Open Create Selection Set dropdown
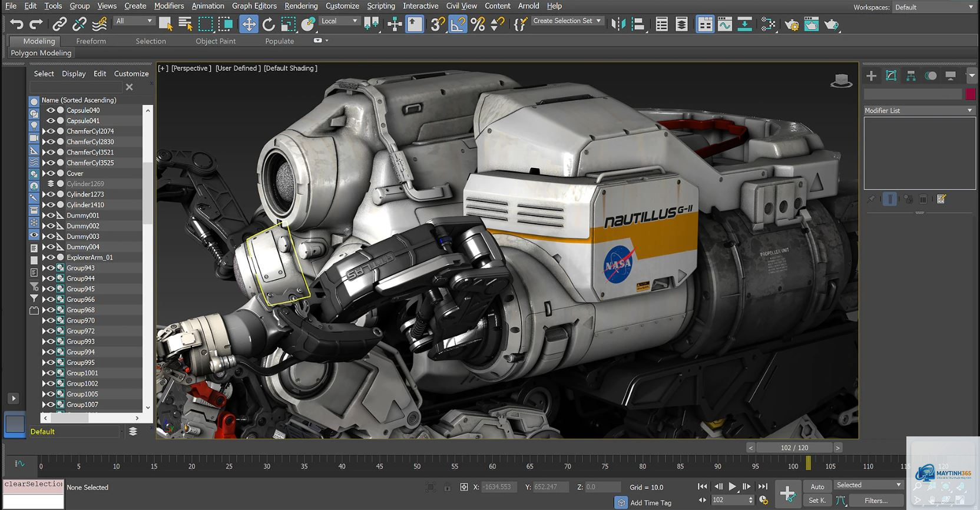 567,21
